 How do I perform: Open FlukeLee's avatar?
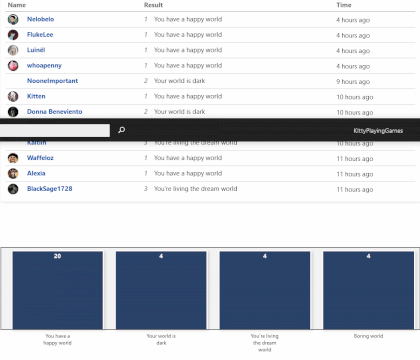13,35
